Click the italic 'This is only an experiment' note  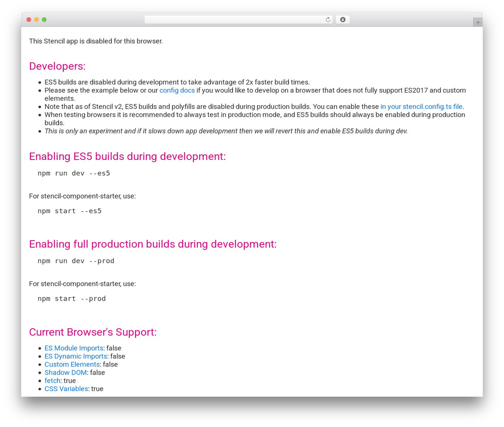pyautogui.click(x=226, y=131)
